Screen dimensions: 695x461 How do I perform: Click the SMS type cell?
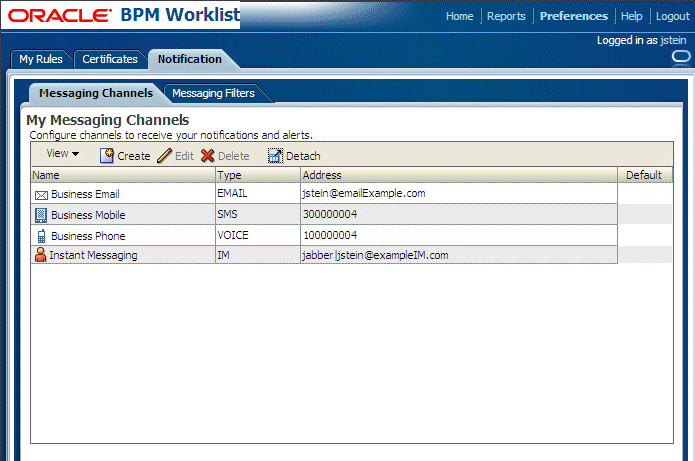pyautogui.click(x=258, y=214)
